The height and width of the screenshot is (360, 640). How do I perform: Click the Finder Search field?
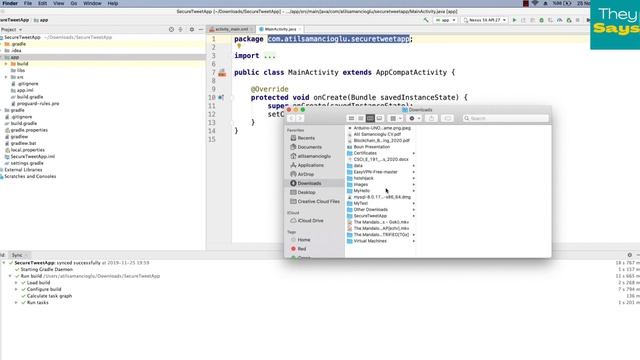[506, 118]
